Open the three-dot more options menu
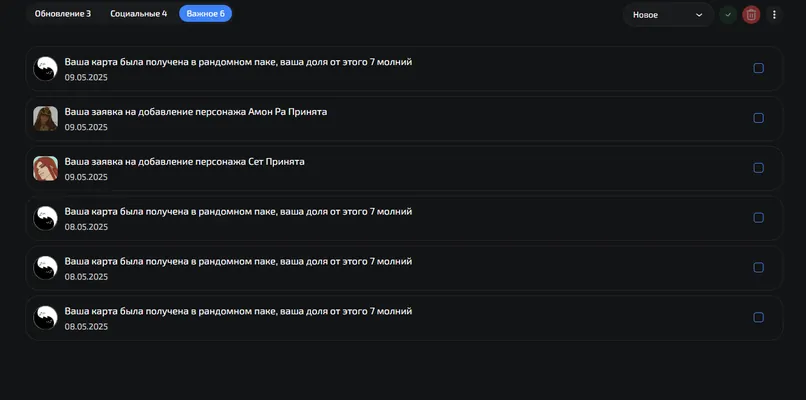The width and height of the screenshot is (806, 400). point(774,15)
